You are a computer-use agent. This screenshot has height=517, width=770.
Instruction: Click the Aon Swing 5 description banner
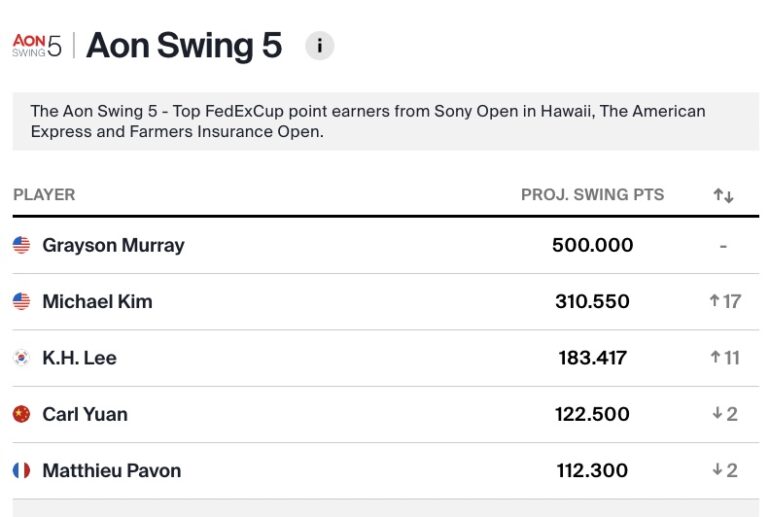click(x=385, y=121)
